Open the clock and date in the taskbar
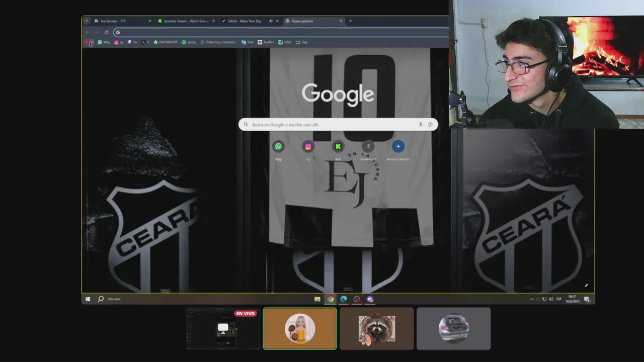644x362 pixels. (x=572, y=299)
